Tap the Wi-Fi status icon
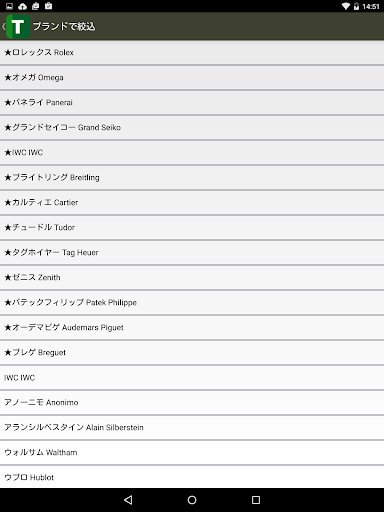This screenshot has width=384, height=512. (346, 6)
